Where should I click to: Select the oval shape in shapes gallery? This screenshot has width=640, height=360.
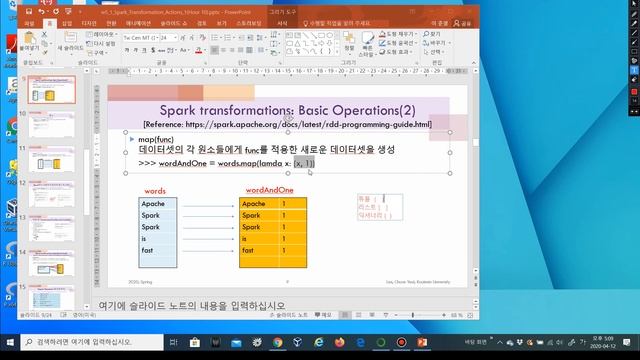pos(329,36)
